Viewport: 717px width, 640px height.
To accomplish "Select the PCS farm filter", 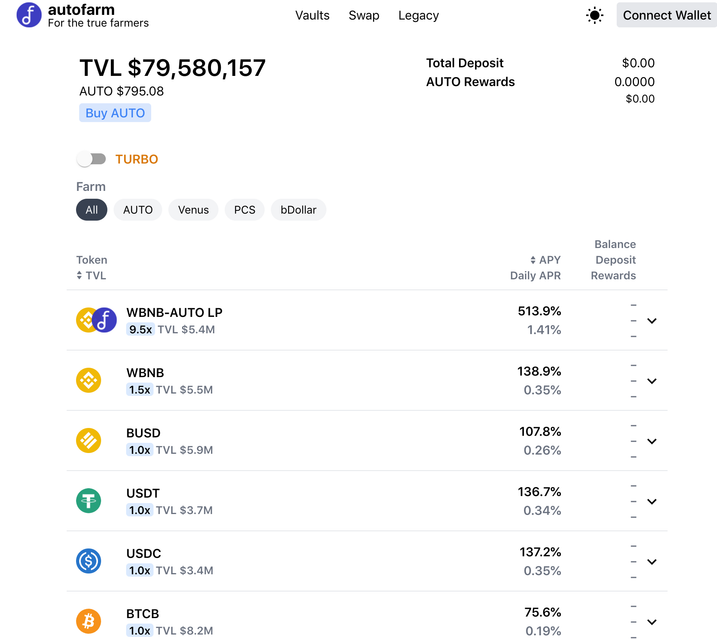I will pyautogui.click(x=245, y=210).
